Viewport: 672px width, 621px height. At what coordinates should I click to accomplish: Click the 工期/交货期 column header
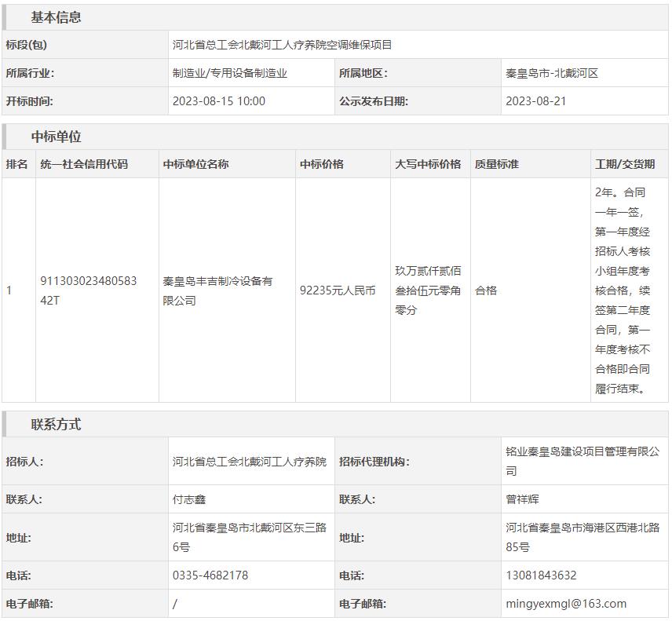(x=625, y=164)
